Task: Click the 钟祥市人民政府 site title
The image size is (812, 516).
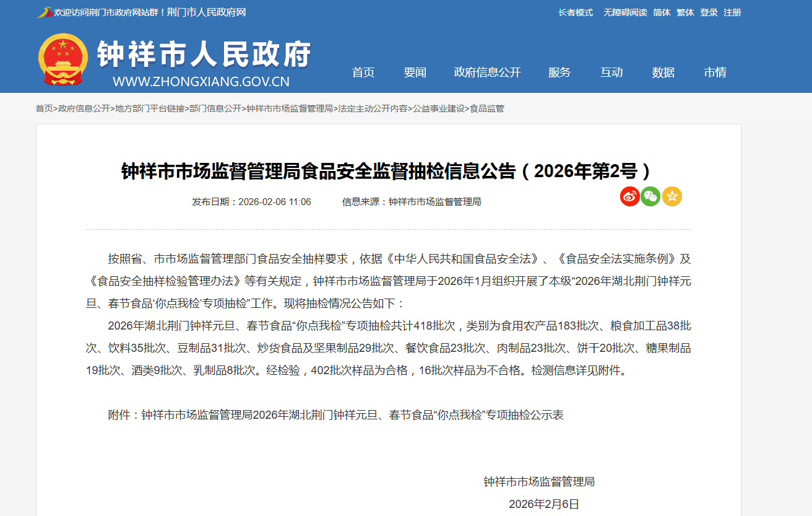Action: [x=204, y=55]
